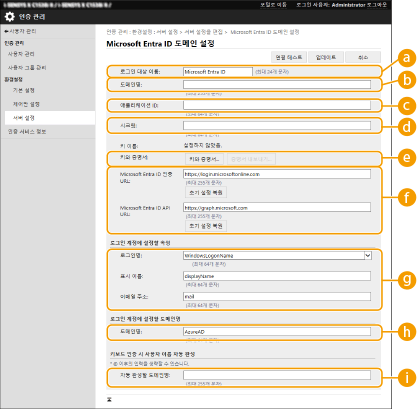Open the 로그인명 dropdown arrow
The height and width of the screenshot is (409, 418).
click(368, 256)
